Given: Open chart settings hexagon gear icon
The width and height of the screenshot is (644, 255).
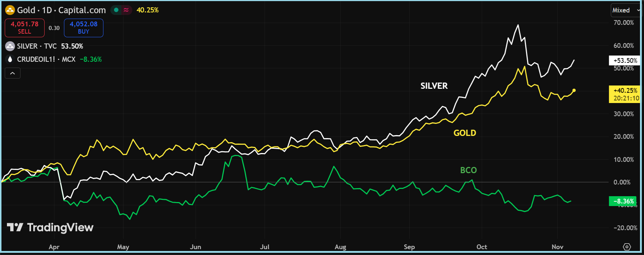Looking at the screenshot, I should (x=627, y=247).
